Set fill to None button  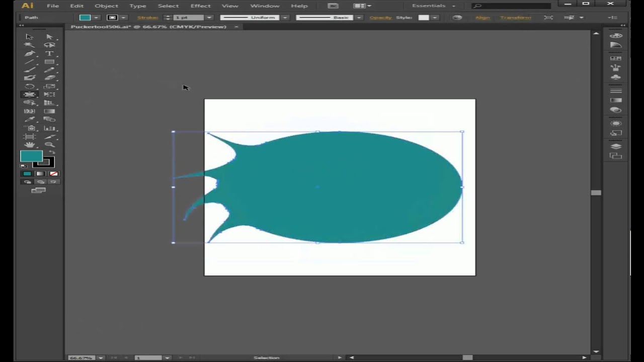point(53,173)
